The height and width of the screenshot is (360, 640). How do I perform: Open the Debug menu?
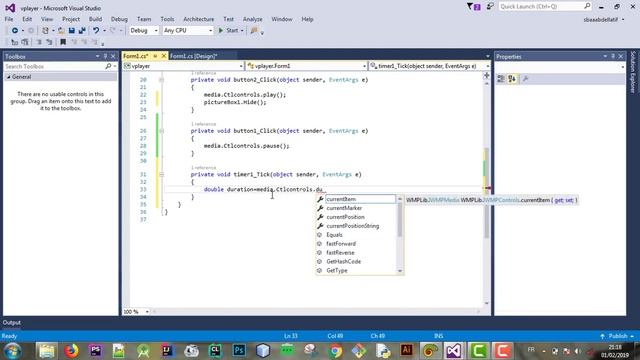(x=119, y=19)
